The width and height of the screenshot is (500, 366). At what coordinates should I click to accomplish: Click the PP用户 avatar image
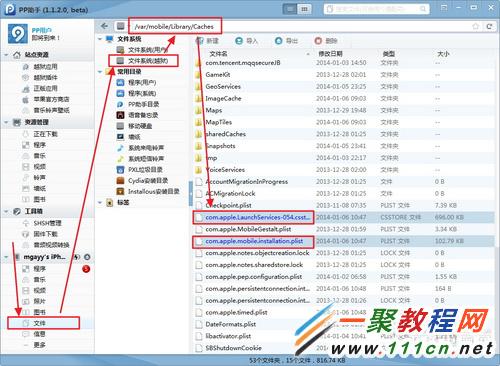click(18, 33)
